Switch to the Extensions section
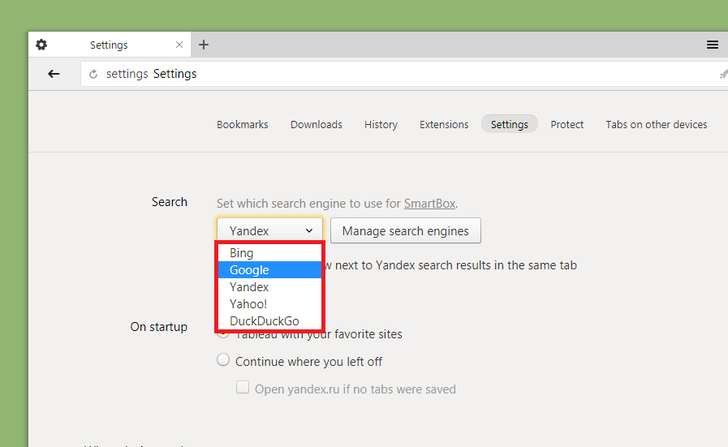Screen dimensions: 728x447 coord(444,124)
